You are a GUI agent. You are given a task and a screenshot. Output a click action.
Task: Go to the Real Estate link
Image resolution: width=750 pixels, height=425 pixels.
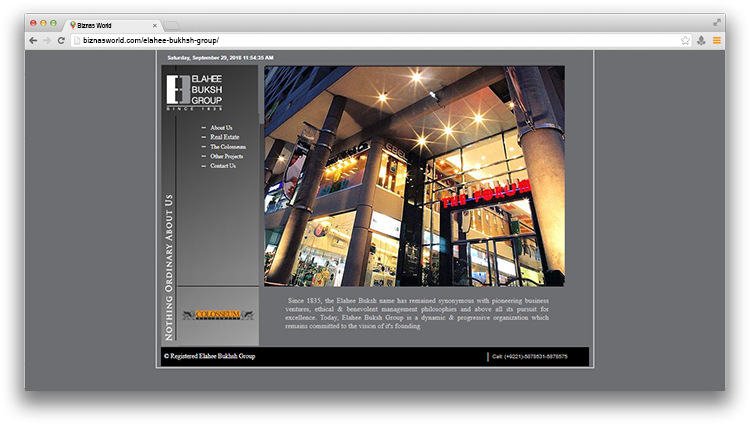click(x=224, y=137)
